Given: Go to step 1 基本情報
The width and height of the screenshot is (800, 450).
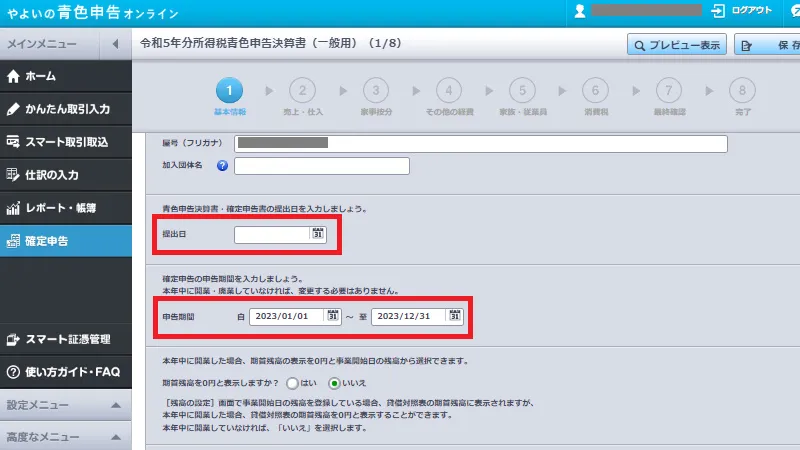Looking at the screenshot, I should [229, 91].
